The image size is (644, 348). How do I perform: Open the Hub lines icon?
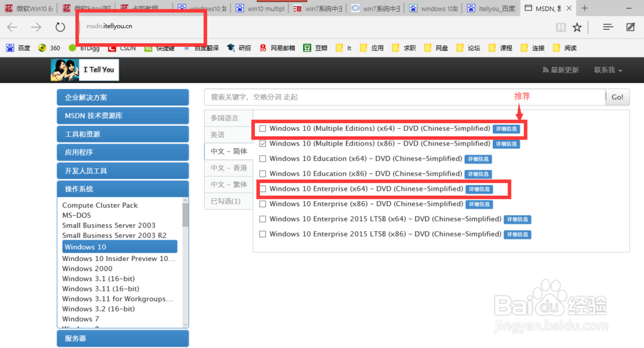coord(608,27)
